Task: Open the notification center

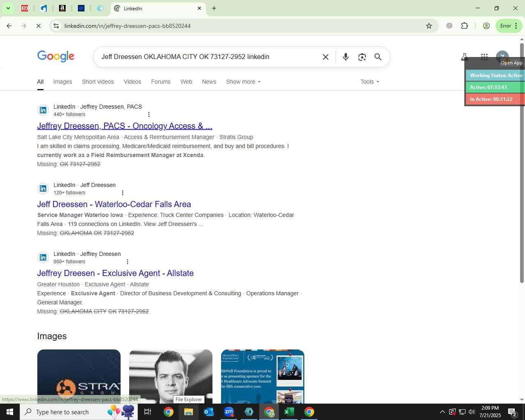Action: pyautogui.click(x=513, y=412)
